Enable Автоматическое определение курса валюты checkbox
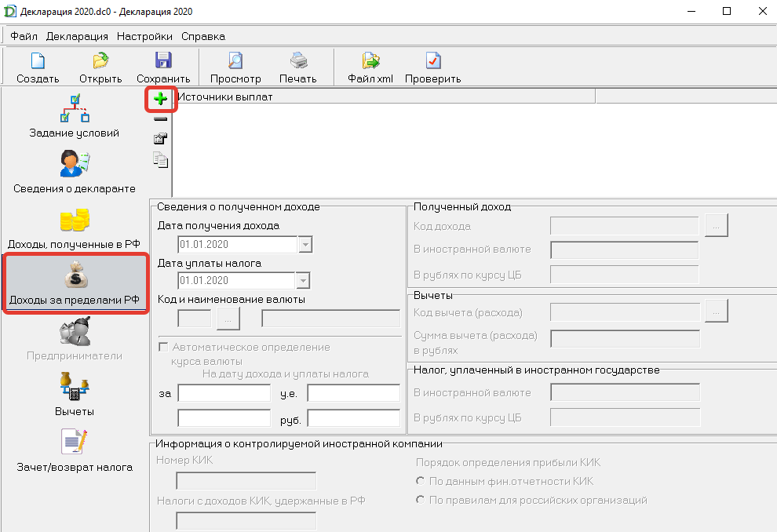Image resolution: width=777 pixels, height=532 pixels. [x=163, y=347]
